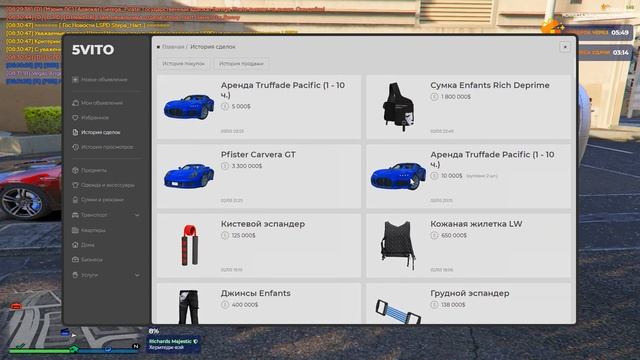Click the История сделок breadcrumb text
The width and height of the screenshot is (640, 360).
213,47
